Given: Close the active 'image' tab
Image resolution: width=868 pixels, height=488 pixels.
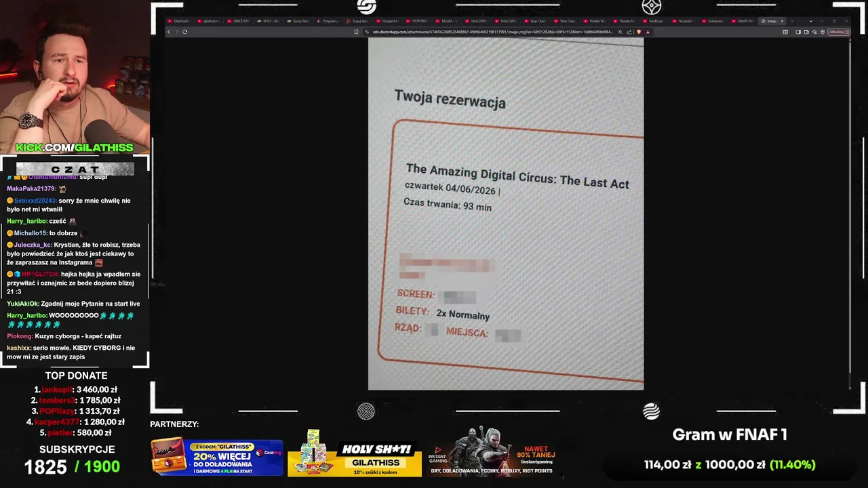Looking at the screenshot, I should (782, 21).
